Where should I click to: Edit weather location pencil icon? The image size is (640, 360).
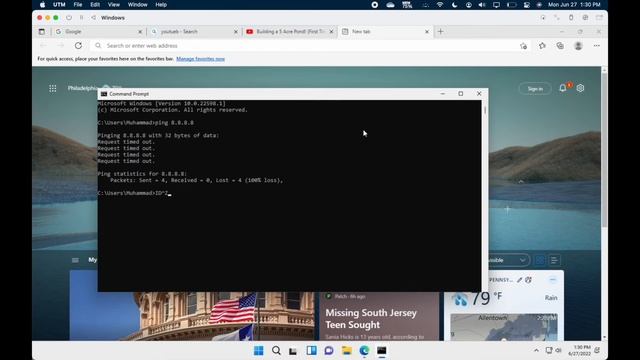(519, 280)
